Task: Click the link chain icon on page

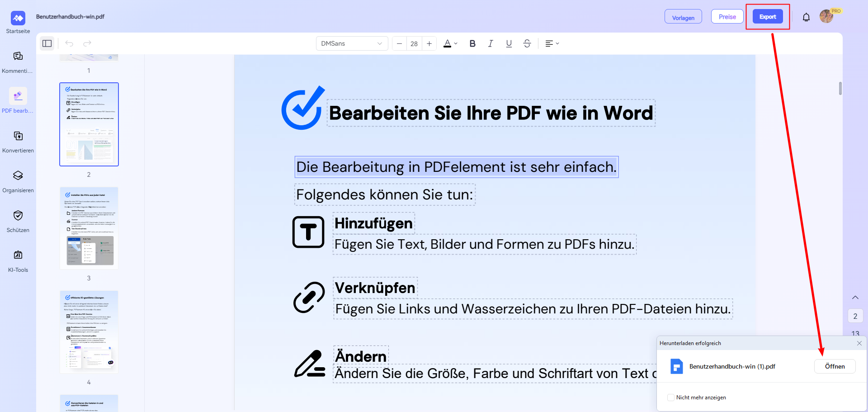Action: pos(309,297)
